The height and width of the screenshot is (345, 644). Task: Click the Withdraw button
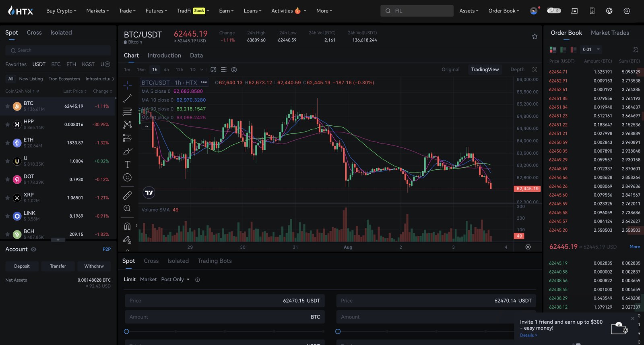point(94,266)
